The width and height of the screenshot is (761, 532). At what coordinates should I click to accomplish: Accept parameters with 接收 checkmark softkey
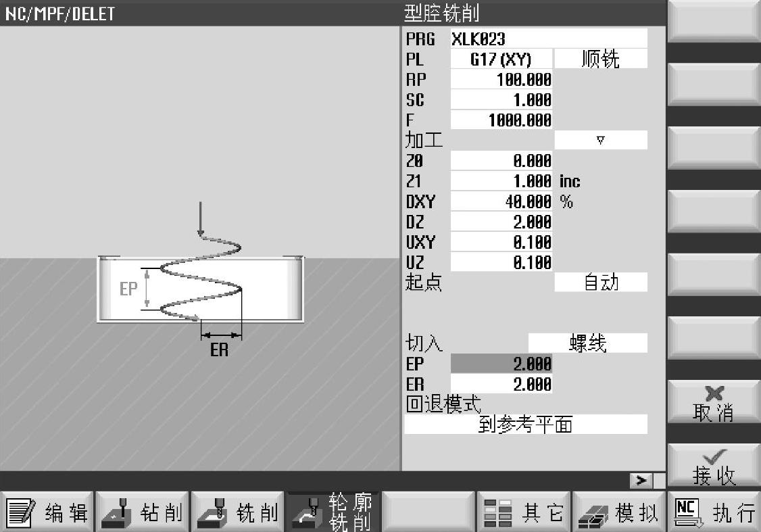(x=714, y=466)
